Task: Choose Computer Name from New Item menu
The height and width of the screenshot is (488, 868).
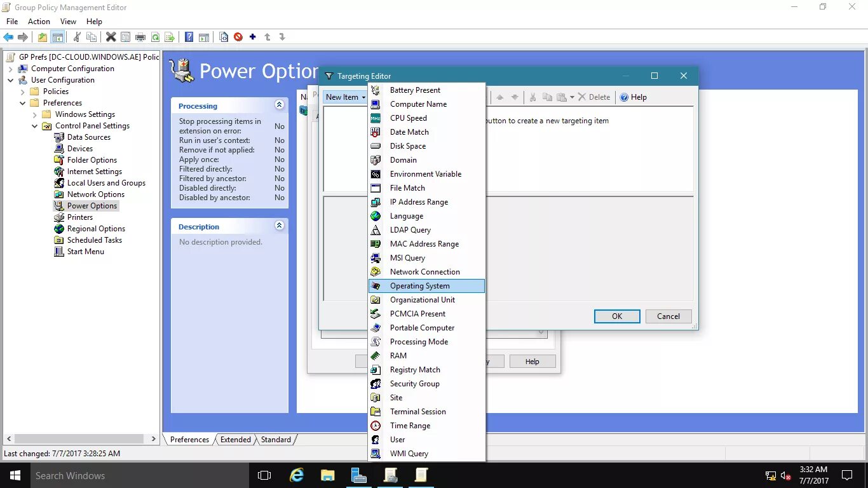Action: tap(426, 104)
